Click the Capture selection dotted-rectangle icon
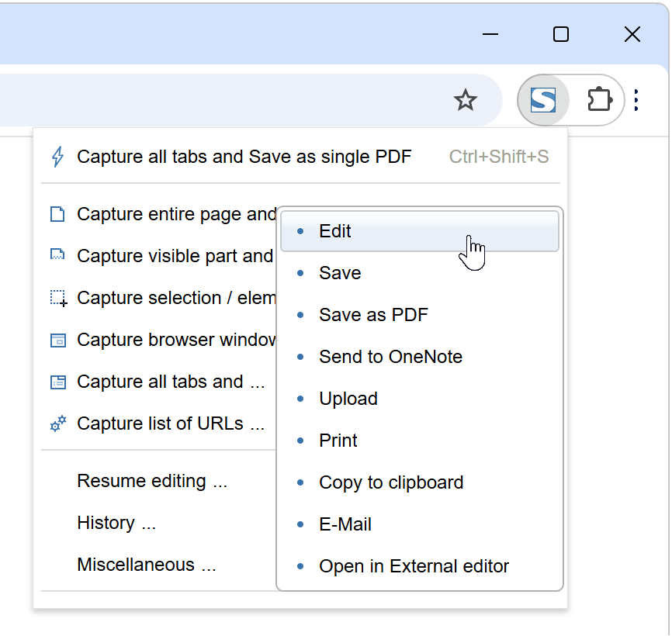This screenshot has height=636, width=672. pyautogui.click(x=58, y=298)
